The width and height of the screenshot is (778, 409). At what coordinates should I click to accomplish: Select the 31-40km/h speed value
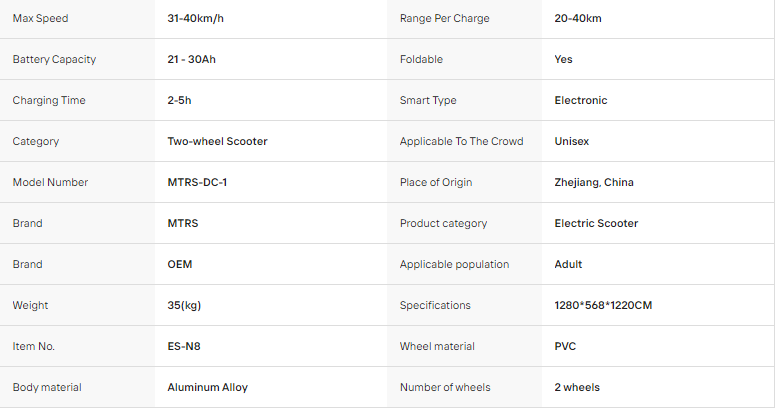coord(195,18)
